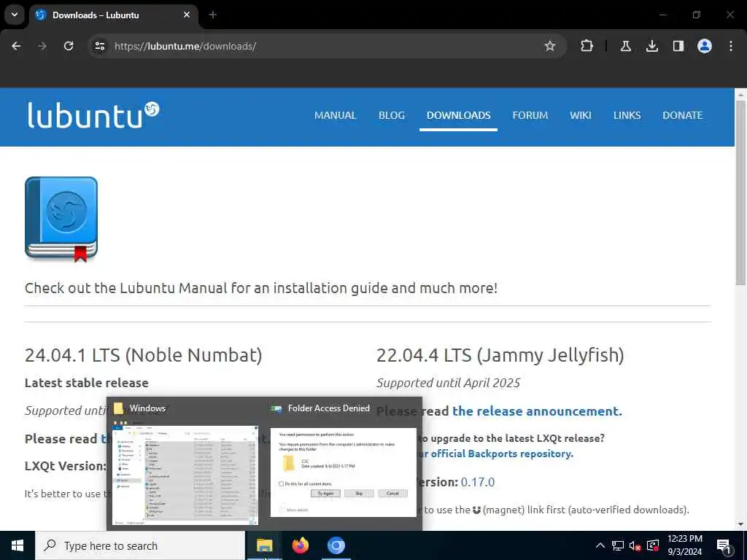
Task: Toggle the browser side panel icon
Action: [x=678, y=46]
